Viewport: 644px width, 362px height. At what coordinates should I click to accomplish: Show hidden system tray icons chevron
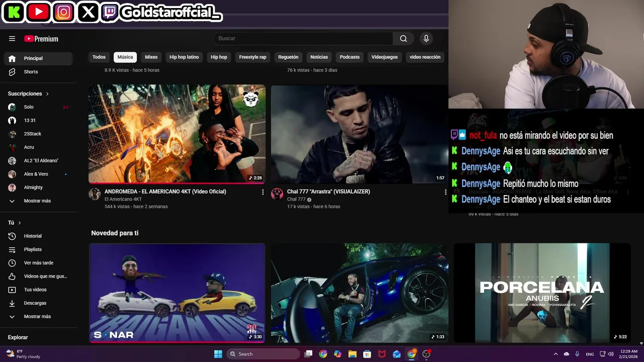click(555, 354)
